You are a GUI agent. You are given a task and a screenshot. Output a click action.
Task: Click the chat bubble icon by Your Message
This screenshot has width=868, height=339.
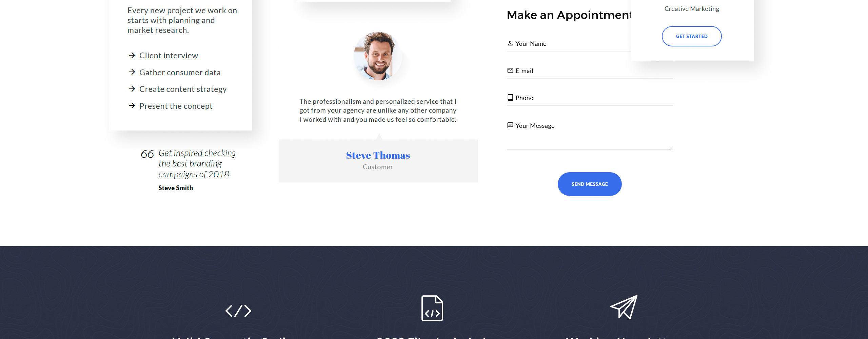pos(510,125)
